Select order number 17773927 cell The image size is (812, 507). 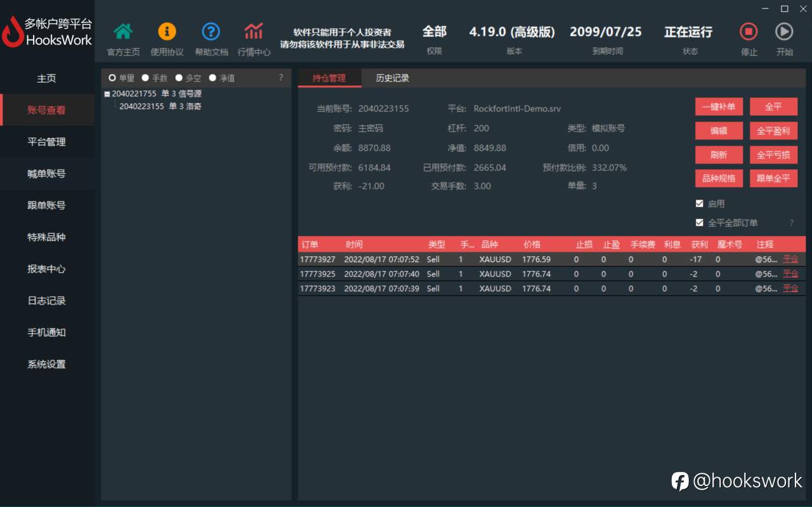coord(318,259)
